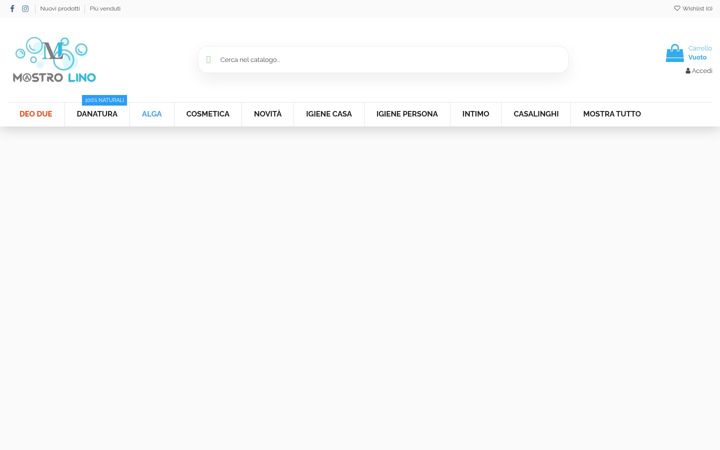Image resolution: width=720 pixels, height=450 pixels.
Task: Open the CASALINGHI menu
Action: 536,114
